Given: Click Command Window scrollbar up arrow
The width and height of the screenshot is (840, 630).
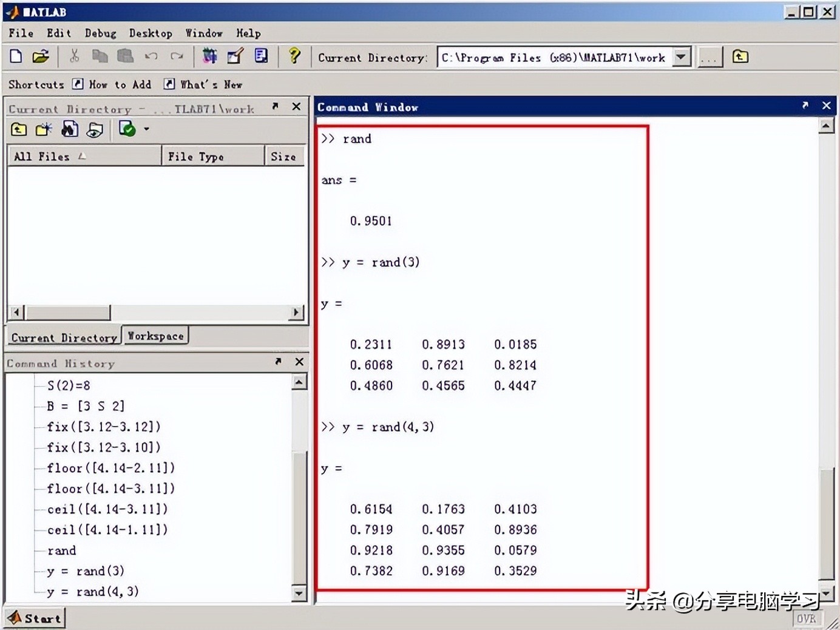Looking at the screenshot, I should [826, 126].
